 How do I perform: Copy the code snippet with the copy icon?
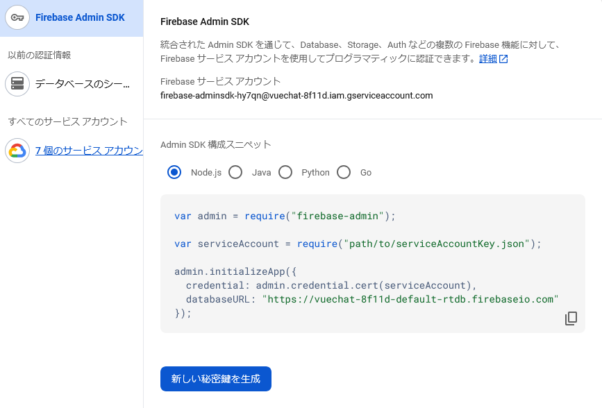click(571, 318)
